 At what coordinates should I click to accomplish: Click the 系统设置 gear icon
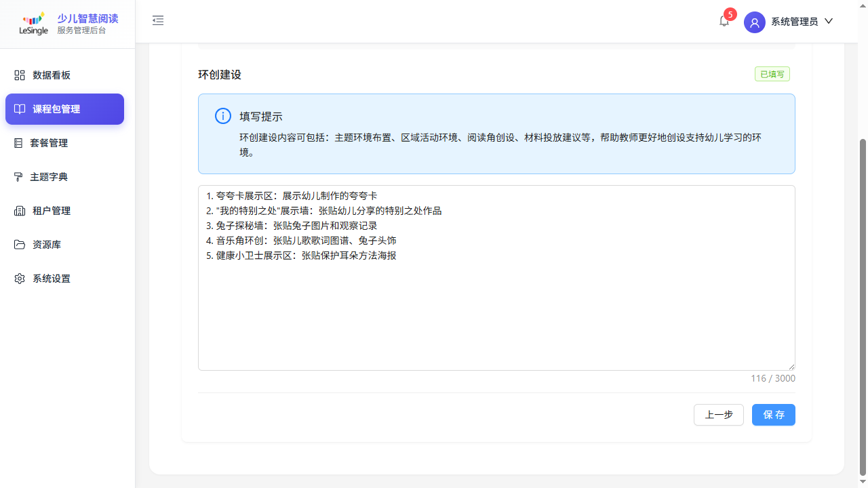[20, 279]
